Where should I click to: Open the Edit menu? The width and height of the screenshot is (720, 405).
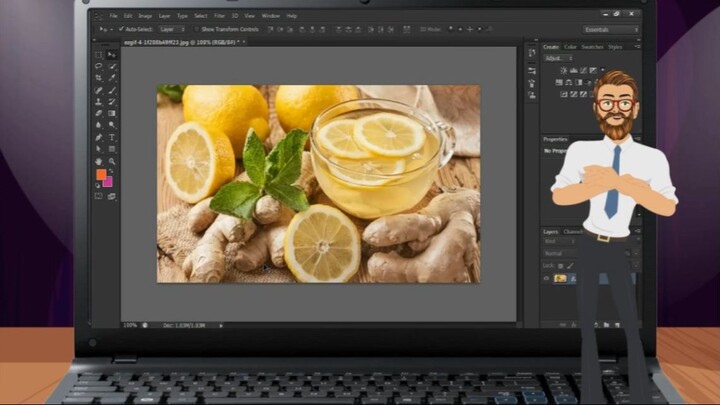click(x=128, y=16)
